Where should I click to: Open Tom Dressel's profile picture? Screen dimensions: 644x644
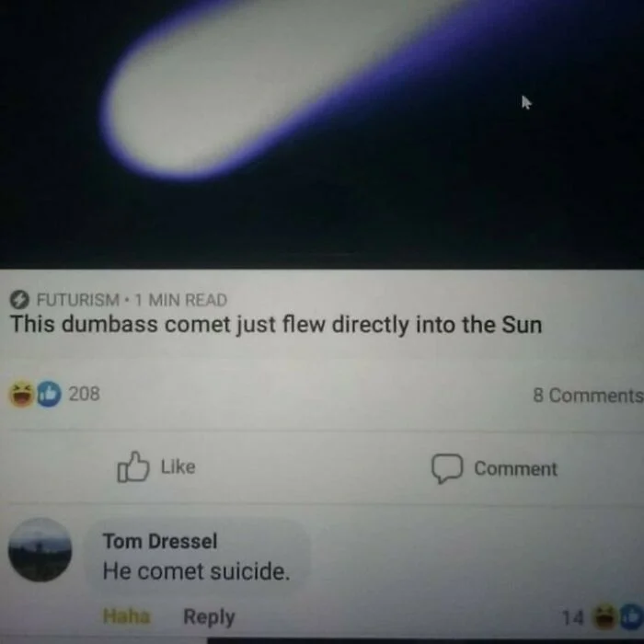click(40, 550)
